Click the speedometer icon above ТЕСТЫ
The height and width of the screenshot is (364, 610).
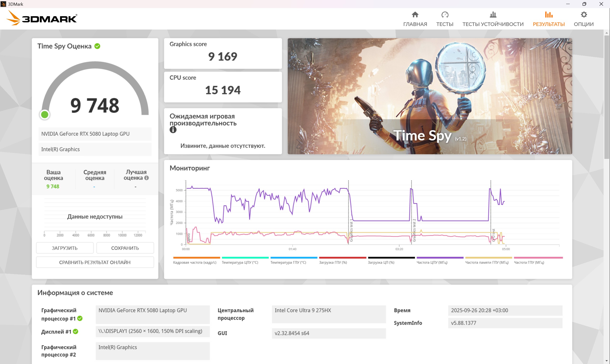(445, 15)
